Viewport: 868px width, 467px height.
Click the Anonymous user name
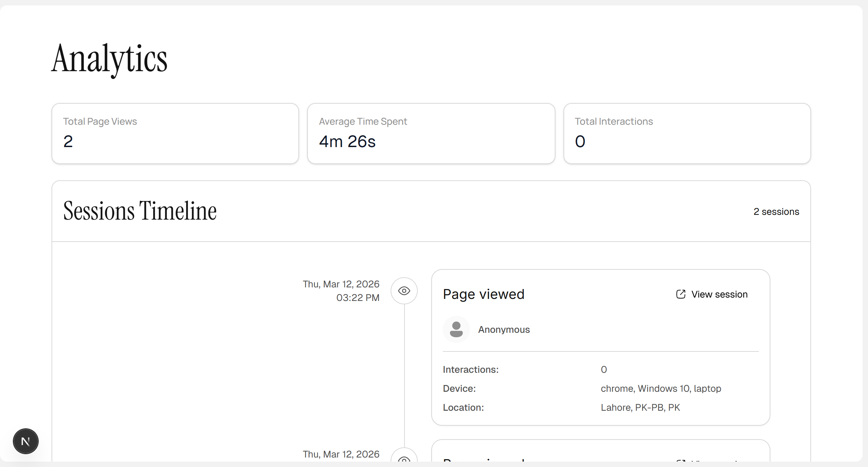point(504,329)
